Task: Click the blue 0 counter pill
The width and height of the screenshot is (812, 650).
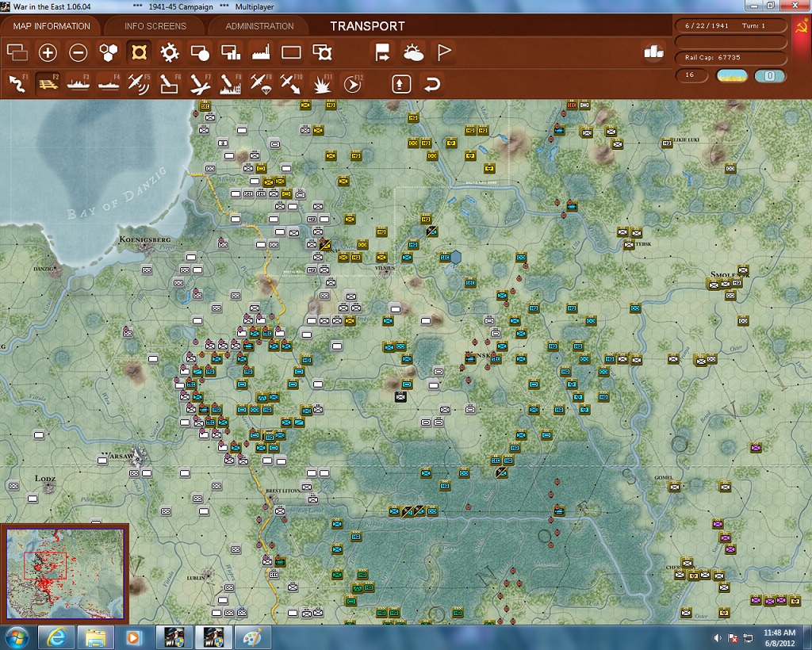Action: (x=769, y=76)
